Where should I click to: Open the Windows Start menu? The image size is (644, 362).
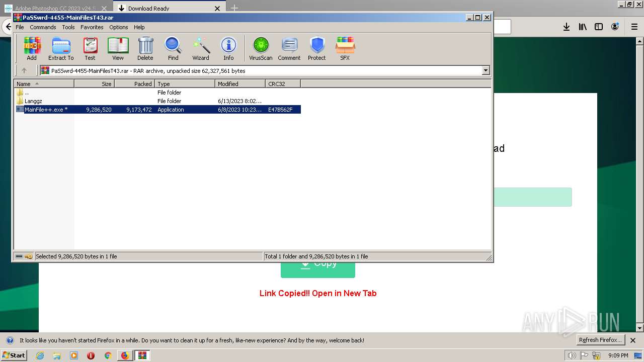pos(14,355)
